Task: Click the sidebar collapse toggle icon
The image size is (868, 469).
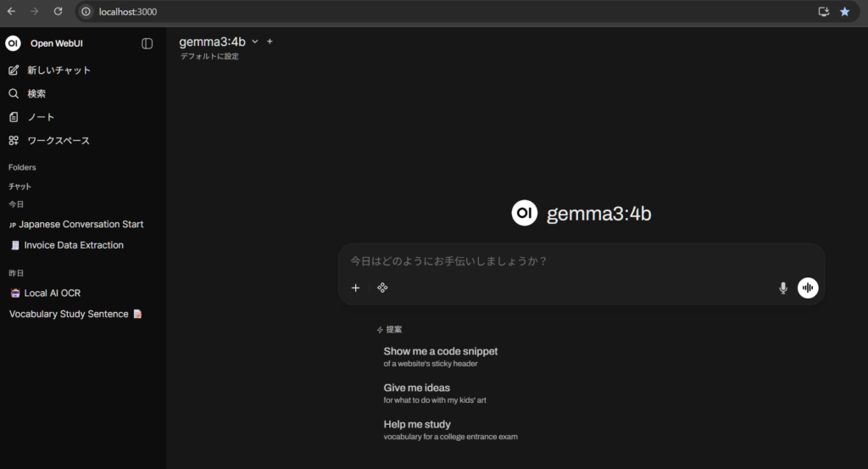Action: pos(147,43)
